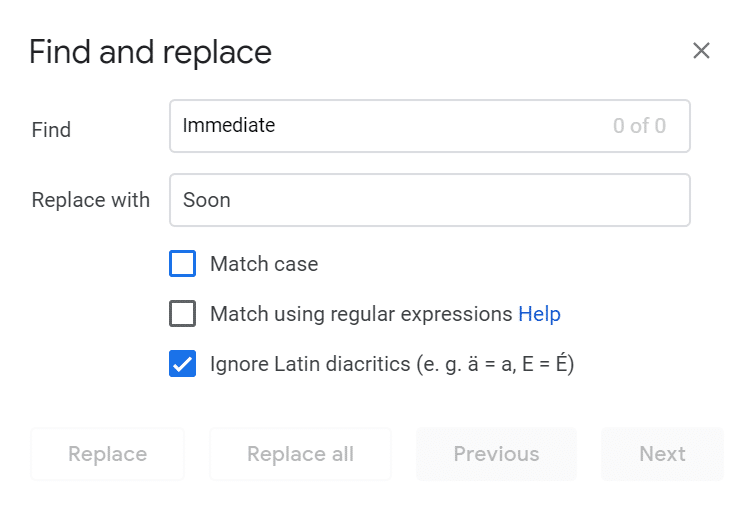Go to the Previous match
751x511 pixels.
[x=496, y=454]
